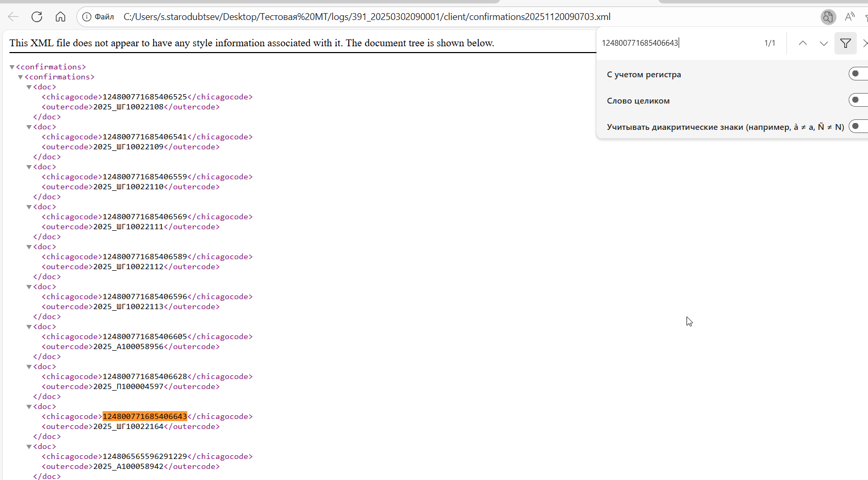Collapse the doc with outercode 2025_ШГ10022108
Viewport: 868px width, 480px height.
29,87
